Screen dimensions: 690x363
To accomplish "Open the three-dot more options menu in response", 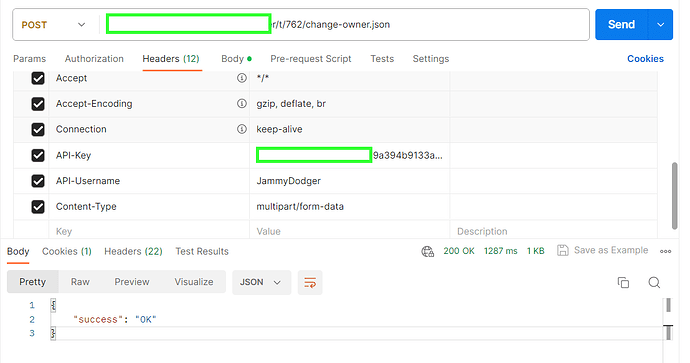I will [x=665, y=251].
